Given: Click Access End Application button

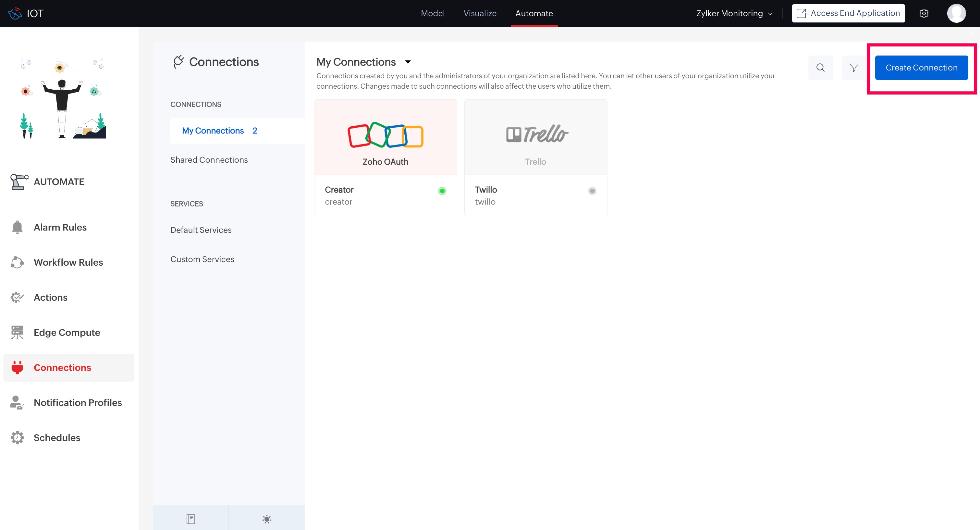Looking at the screenshot, I should pos(848,14).
